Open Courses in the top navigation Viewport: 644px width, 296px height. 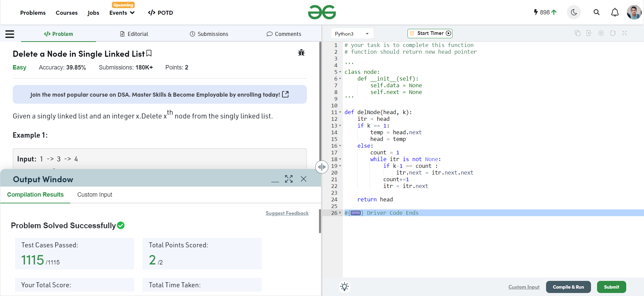pyautogui.click(x=66, y=13)
